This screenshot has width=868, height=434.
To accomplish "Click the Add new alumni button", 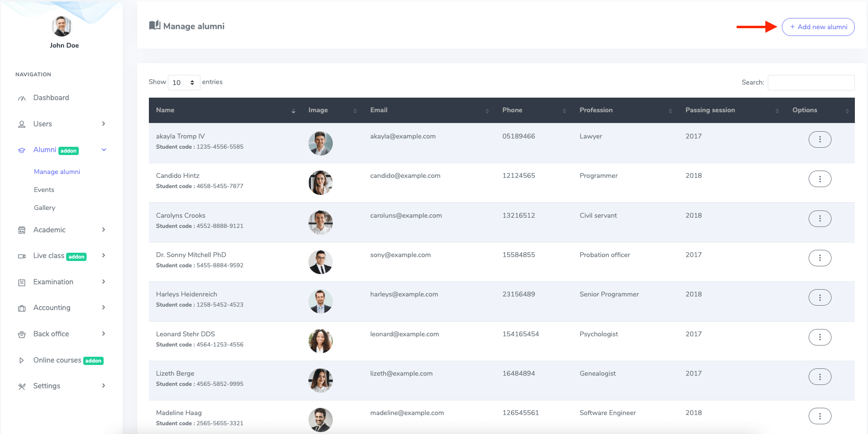I will click(818, 27).
